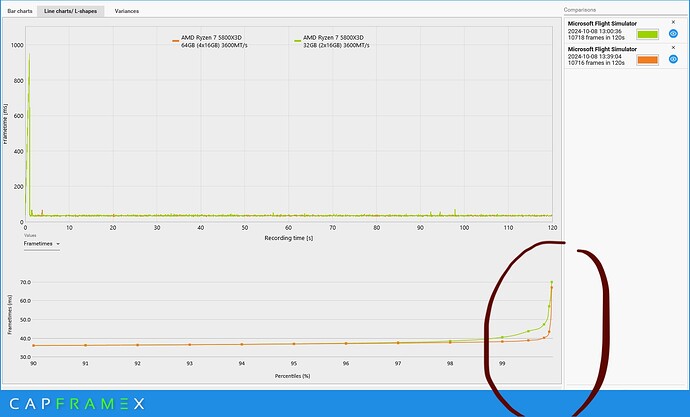Click the Recording time [s] axis label
The width and height of the screenshot is (690, 417).
(x=289, y=238)
